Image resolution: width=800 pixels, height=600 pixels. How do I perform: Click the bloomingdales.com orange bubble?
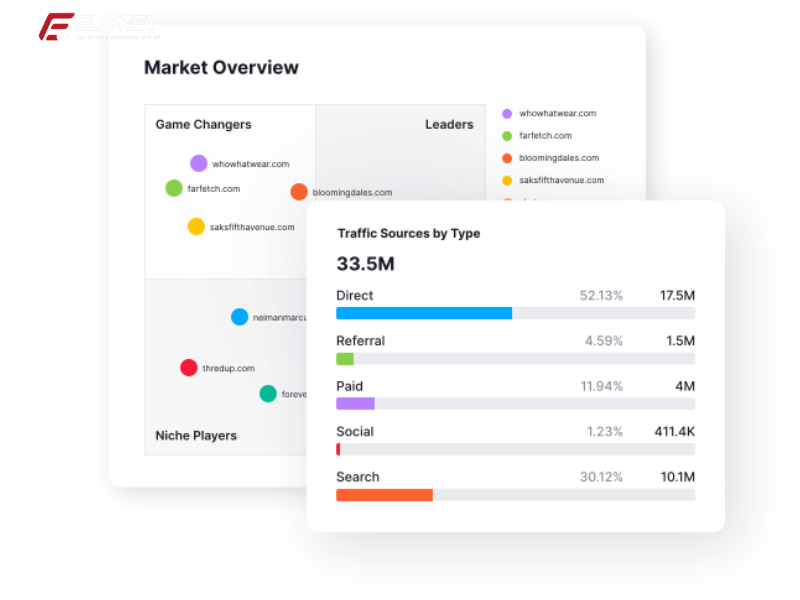click(300, 191)
